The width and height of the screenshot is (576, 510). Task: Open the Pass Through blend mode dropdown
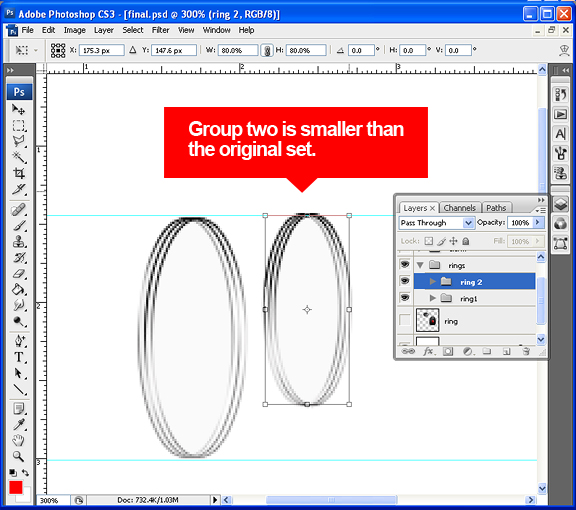436,223
